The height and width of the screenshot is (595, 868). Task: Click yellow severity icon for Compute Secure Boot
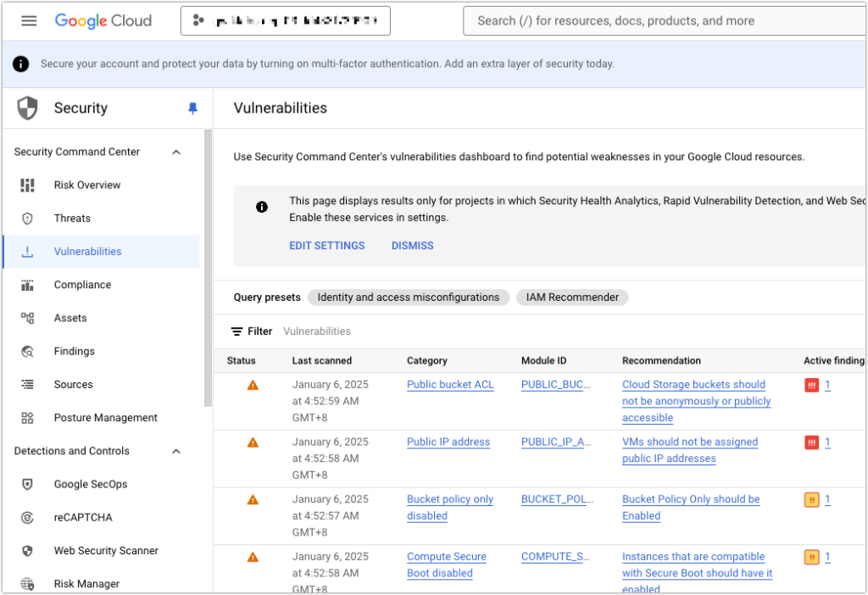pyautogui.click(x=811, y=558)
